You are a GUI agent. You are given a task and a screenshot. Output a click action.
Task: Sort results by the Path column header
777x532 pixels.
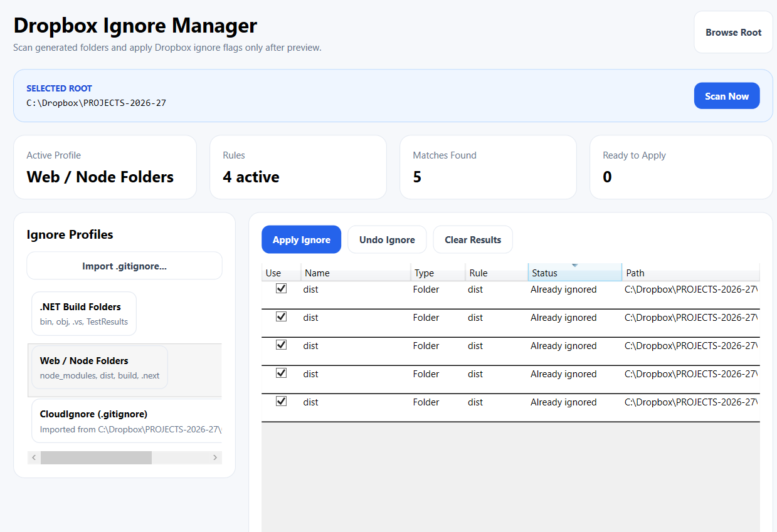690,273
